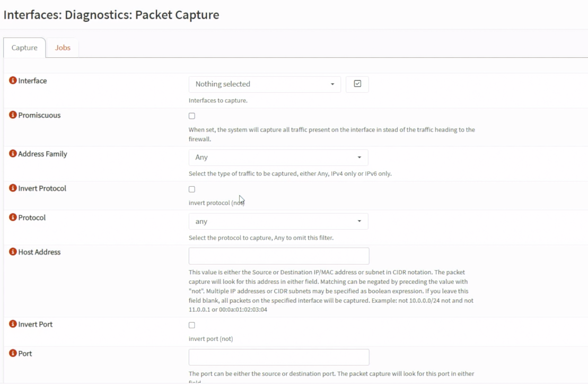Click the info icon beside Invert Port

click(13, 324)
